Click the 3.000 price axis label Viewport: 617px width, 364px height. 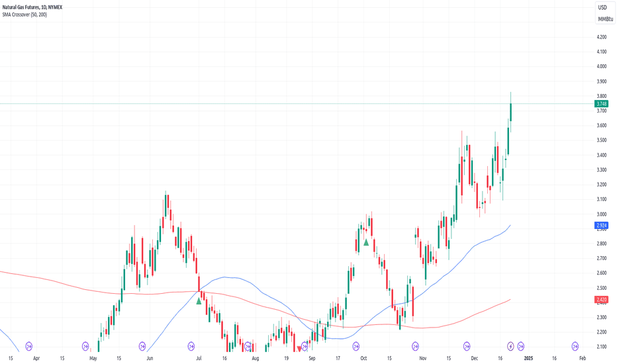click(x=601, y=214)
